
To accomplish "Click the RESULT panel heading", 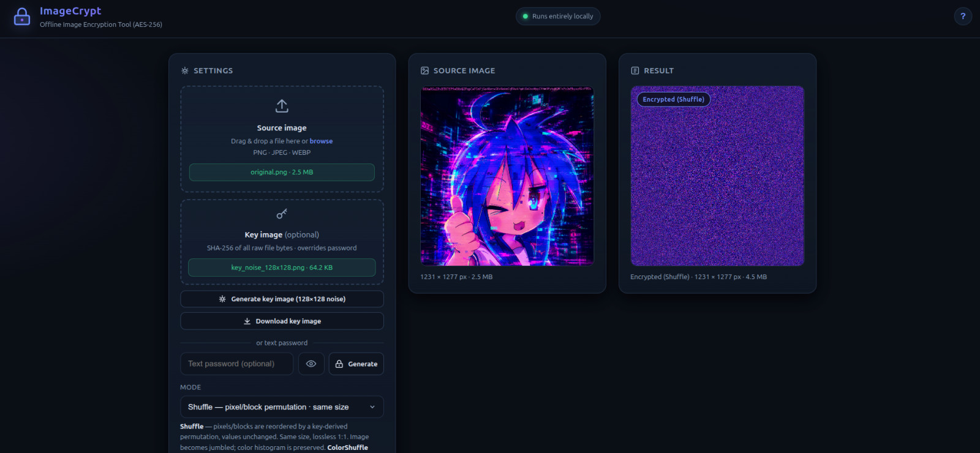I will [658, 70].
